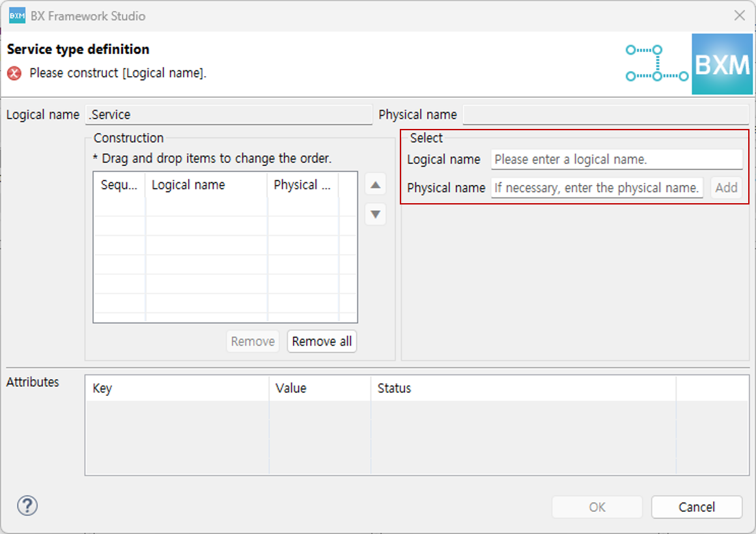This screenshot has width=756, height=534.
Task: Click the Logical name column header in Construction table
Action: click(206, 185)
